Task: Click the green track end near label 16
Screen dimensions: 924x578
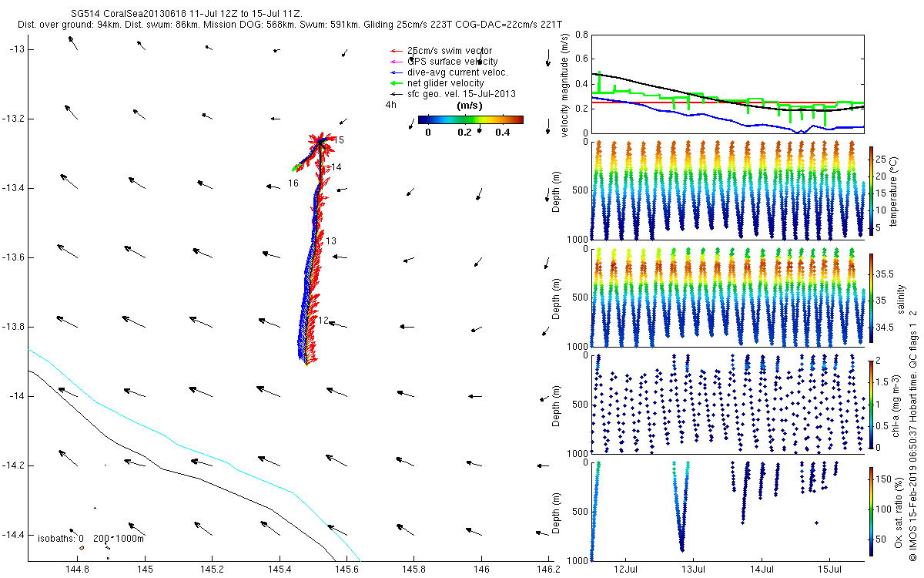Action: click(294, 168)
